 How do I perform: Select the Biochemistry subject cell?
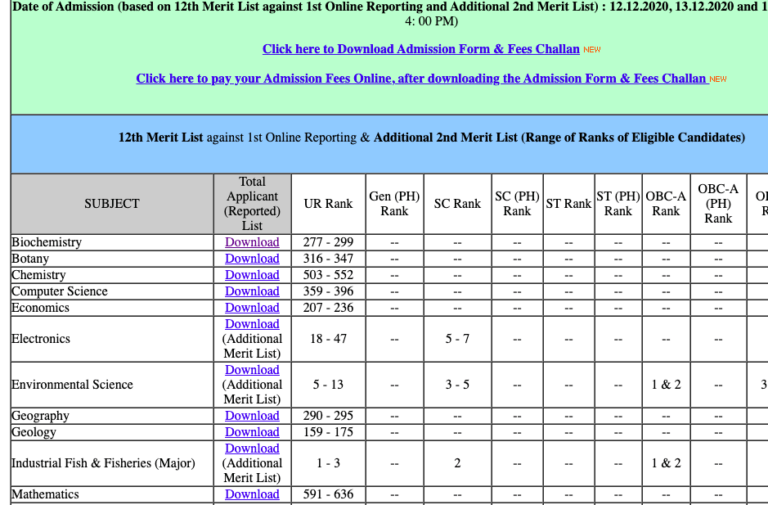click(112, 242)
